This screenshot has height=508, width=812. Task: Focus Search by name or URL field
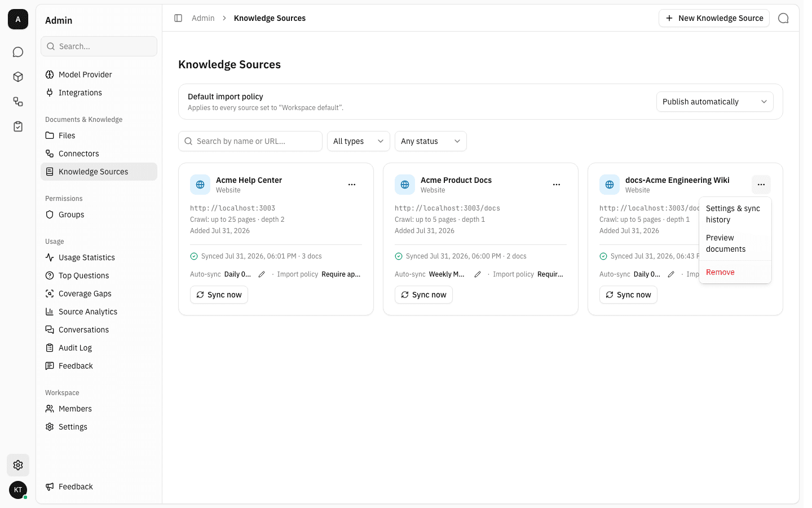[250, 141]
